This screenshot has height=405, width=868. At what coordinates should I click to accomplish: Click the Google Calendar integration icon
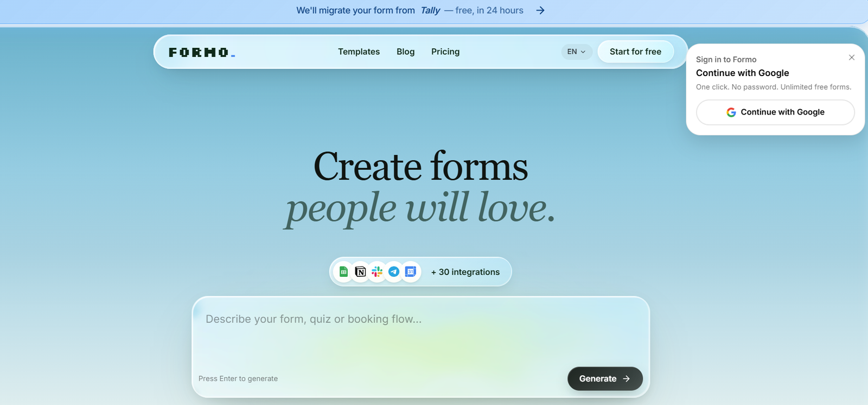tap(411, 271)
